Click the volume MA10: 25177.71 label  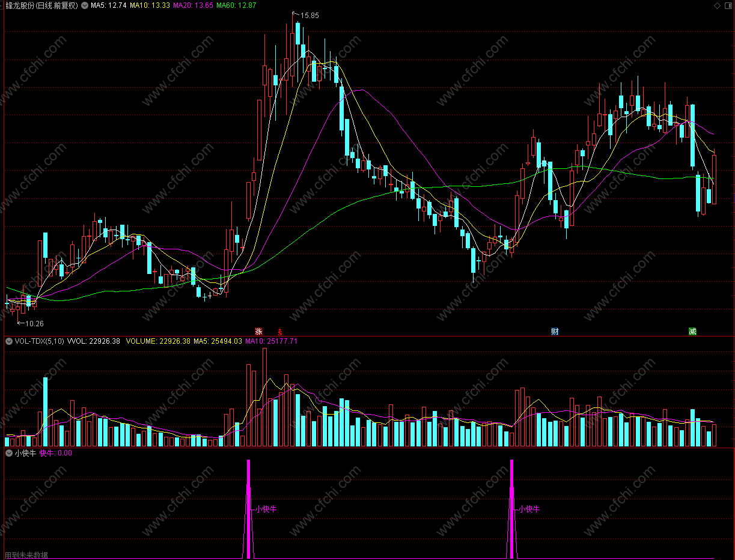click(x=271, y=341)
